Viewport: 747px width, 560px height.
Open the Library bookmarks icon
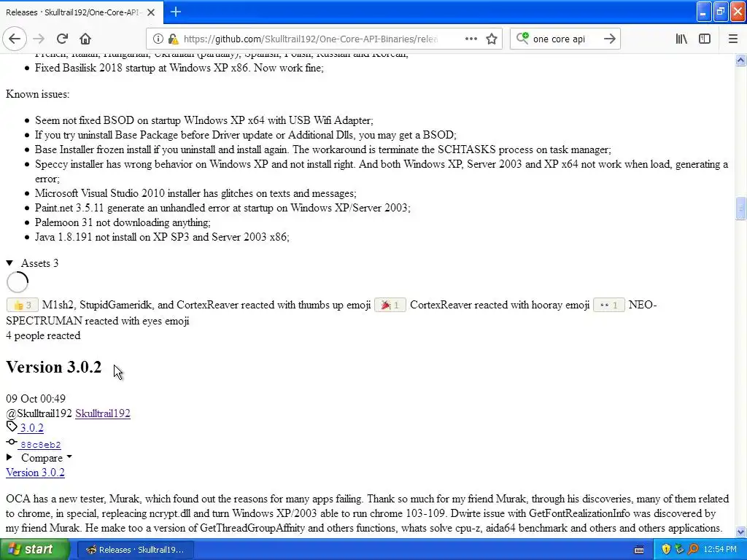tap(681, 39)
